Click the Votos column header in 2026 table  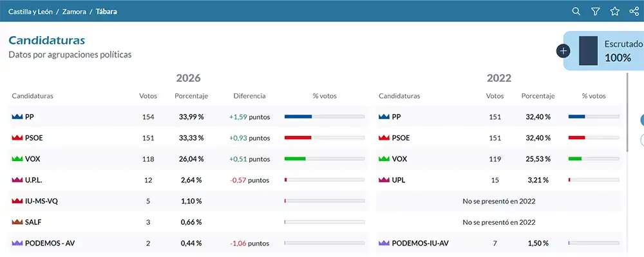click(148, 96)
